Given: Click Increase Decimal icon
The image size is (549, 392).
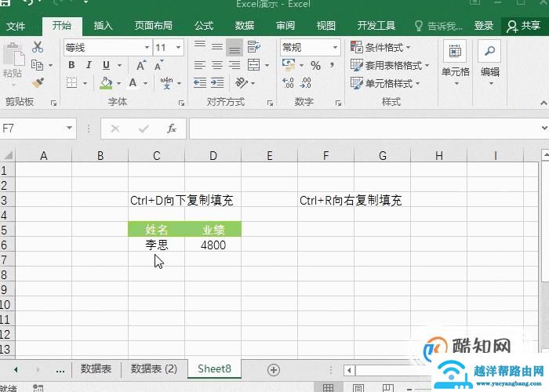Looking at the screenshot, I should [288, 83].
